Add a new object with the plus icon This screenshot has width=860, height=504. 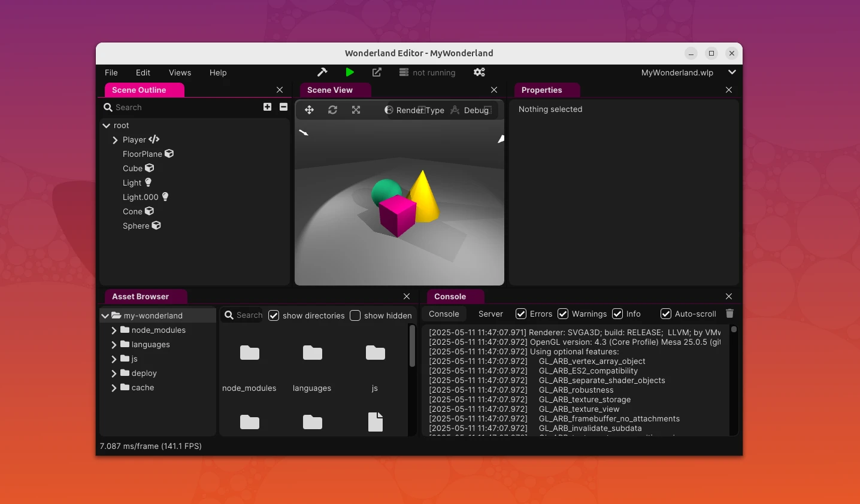[267, 107]
